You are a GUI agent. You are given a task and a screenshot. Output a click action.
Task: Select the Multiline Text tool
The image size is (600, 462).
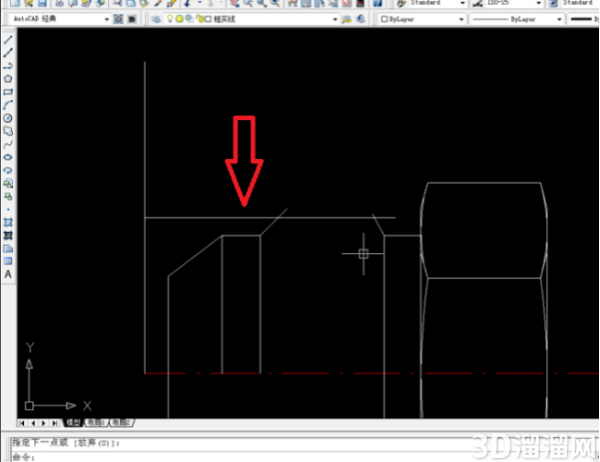tap(8, 274)
